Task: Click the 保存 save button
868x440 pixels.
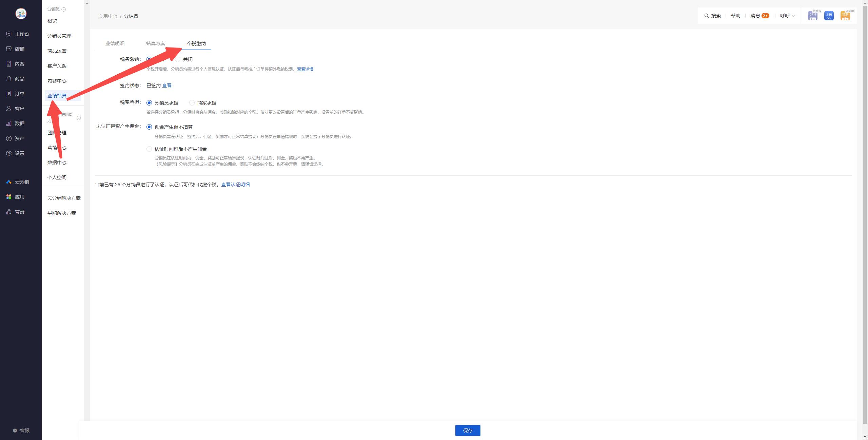Action: click(468, 431)
